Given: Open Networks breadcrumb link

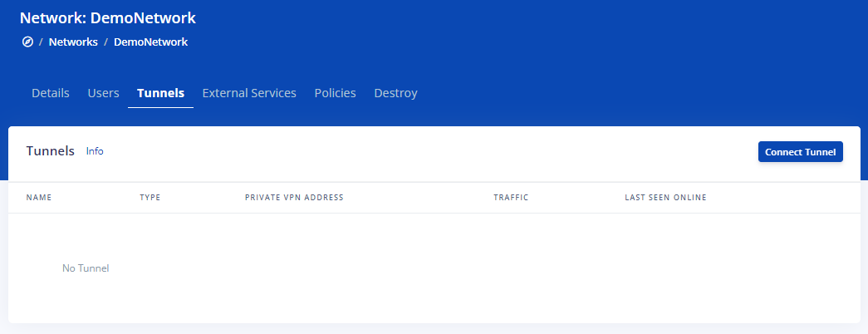Looking at the screenshot, I should click(x=73, y=42).
